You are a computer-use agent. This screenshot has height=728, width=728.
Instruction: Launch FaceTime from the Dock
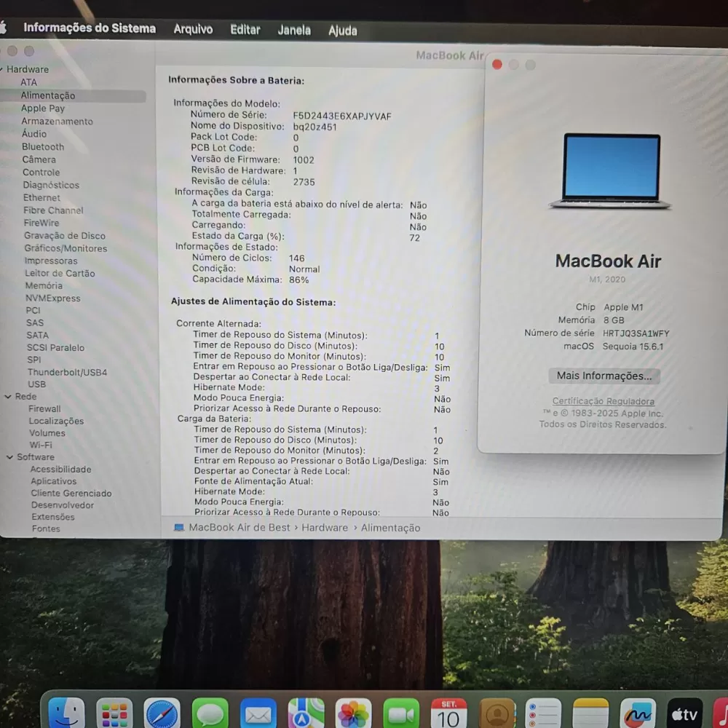(401, 713)
